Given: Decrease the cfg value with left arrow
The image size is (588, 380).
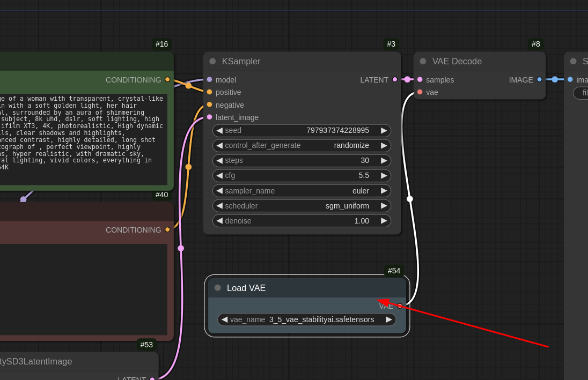Looking at the screenshot, I should click(219, 176).
